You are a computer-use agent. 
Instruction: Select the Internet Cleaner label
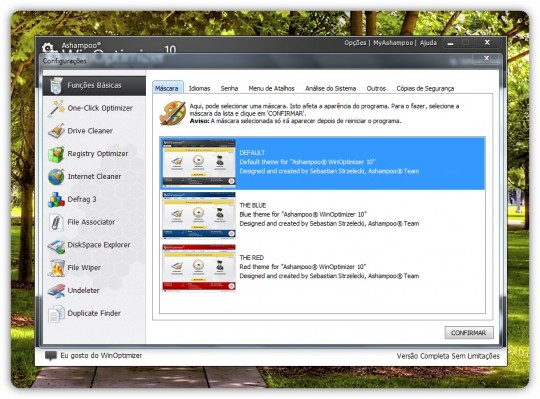[x=94, y=177]
